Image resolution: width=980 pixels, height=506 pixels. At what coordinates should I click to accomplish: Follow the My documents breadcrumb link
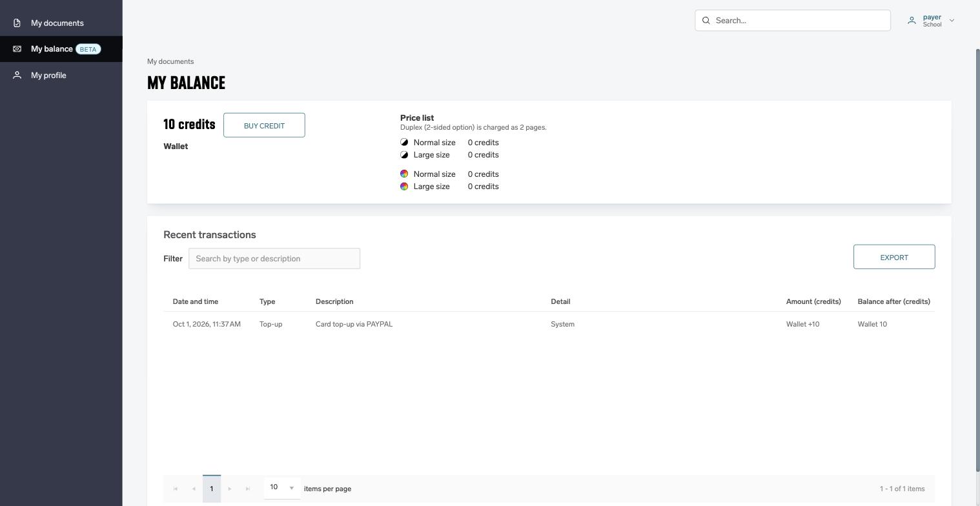click(170, 61)
